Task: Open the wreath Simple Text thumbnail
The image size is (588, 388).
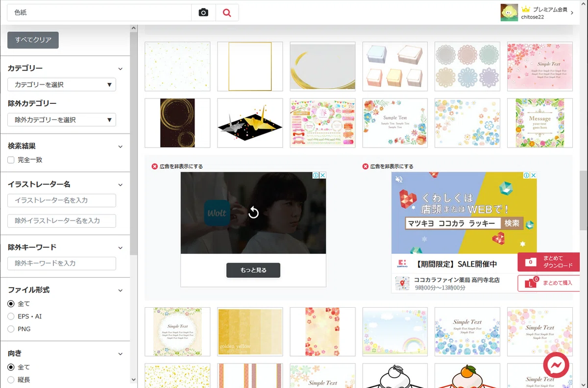Action: tap(177, 332)
